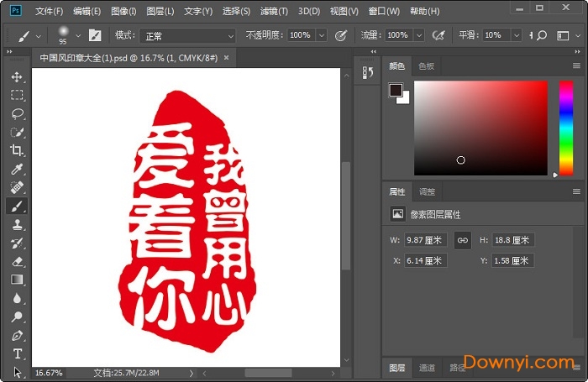This screenshot has height=382, width=588.
Task: Open the 通道 panel tab
Action: (x=428, y=368)
